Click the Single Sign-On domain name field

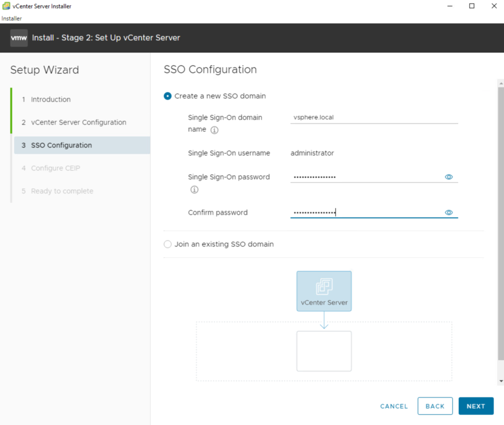[373, 118]
